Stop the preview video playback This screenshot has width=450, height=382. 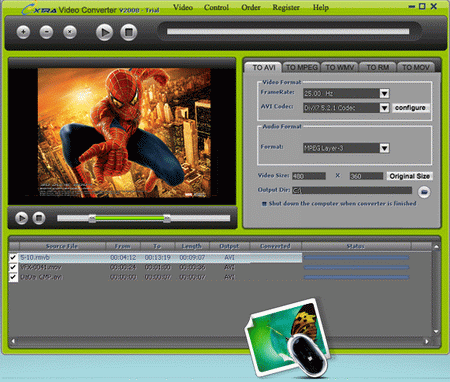[39, 218]
